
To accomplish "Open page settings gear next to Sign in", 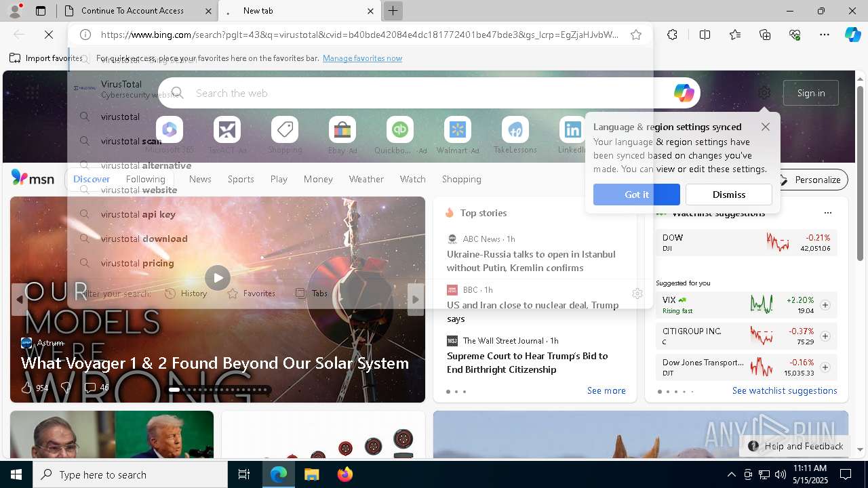I will 764,93.
